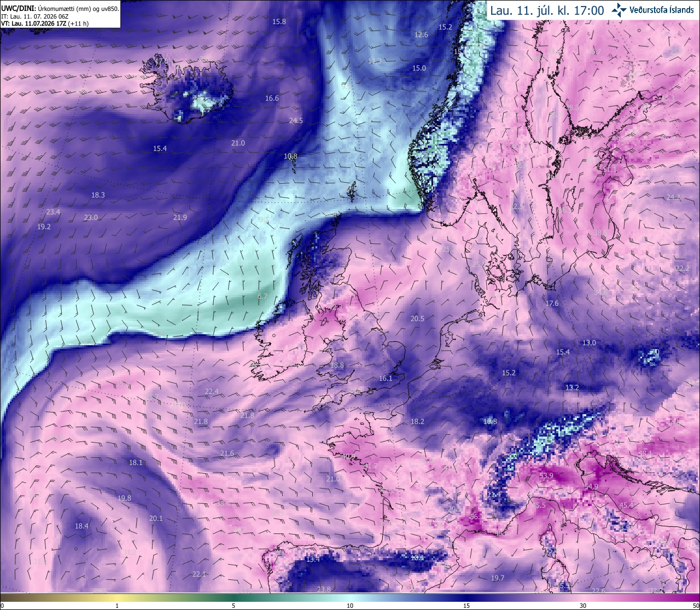Click the 18.8 value label over Wales
Image resolution: width=700 pixels, height=610 pixels.
tap(337, 365)
